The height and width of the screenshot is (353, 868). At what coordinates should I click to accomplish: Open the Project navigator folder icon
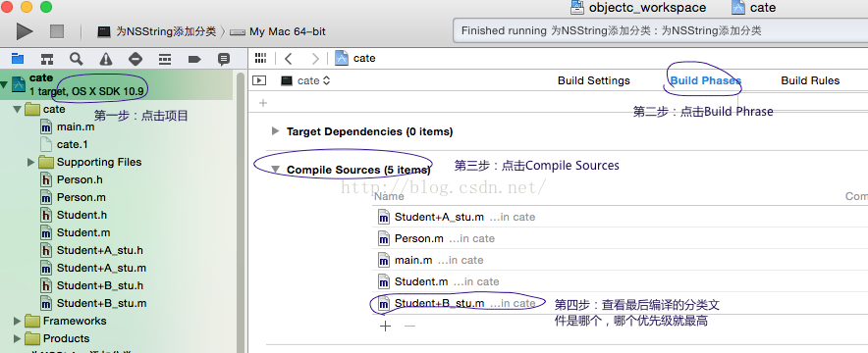click(x=18, y=59)
